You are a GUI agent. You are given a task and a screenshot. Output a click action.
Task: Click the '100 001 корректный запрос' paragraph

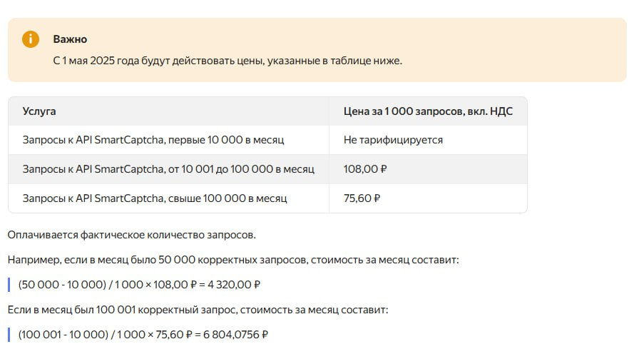click(x=198, y=310)
